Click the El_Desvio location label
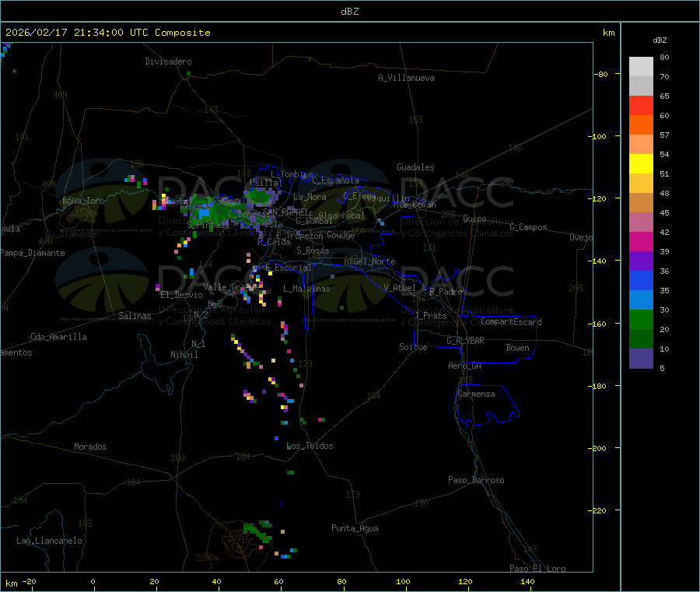700x592 pixels. (181, 295)
